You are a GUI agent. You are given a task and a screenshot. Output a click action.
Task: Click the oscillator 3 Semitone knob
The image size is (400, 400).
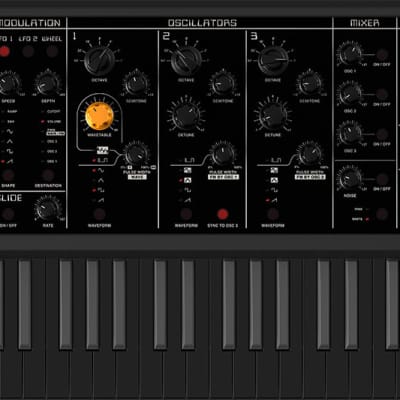tap(309, 83)
